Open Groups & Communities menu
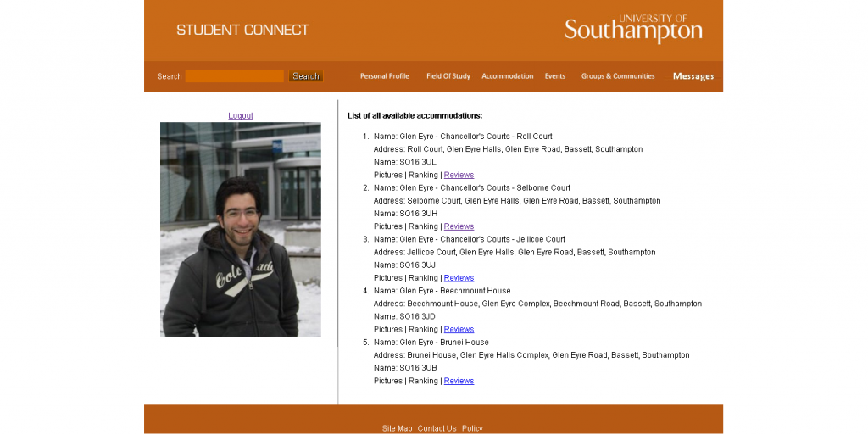The image size is (868, 435). pyautogui.click(x=618, y=76)
